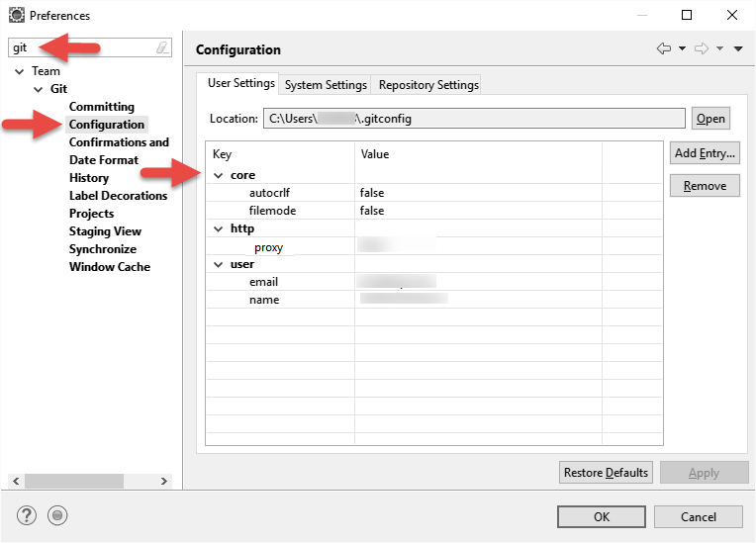Select Synchronize preference page
Screen dimensions: 756x543
point(103,249)
